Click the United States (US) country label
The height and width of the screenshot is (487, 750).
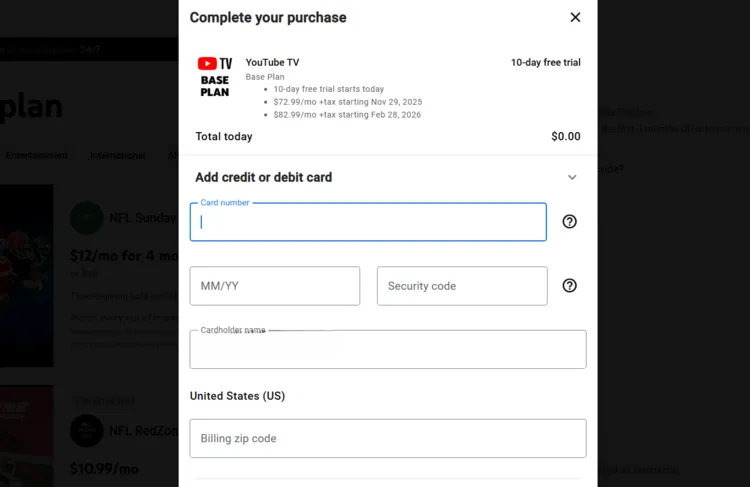pyautogui.click(x=237, y=396)
